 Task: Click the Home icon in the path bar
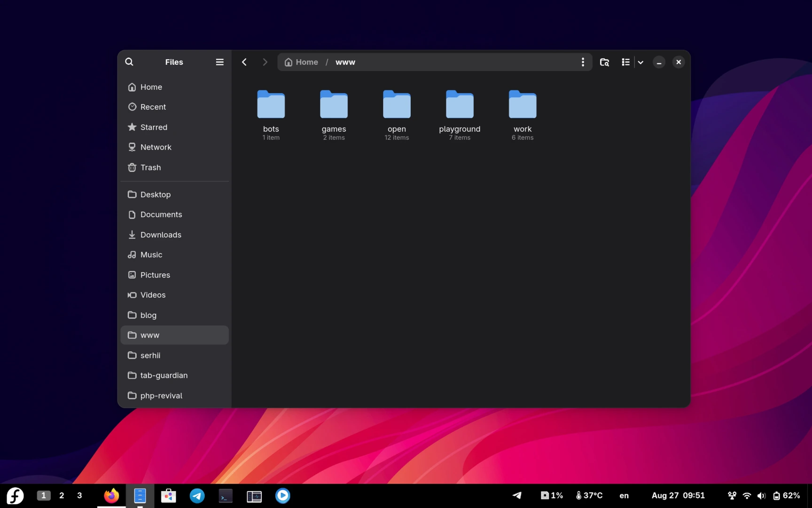288,62
